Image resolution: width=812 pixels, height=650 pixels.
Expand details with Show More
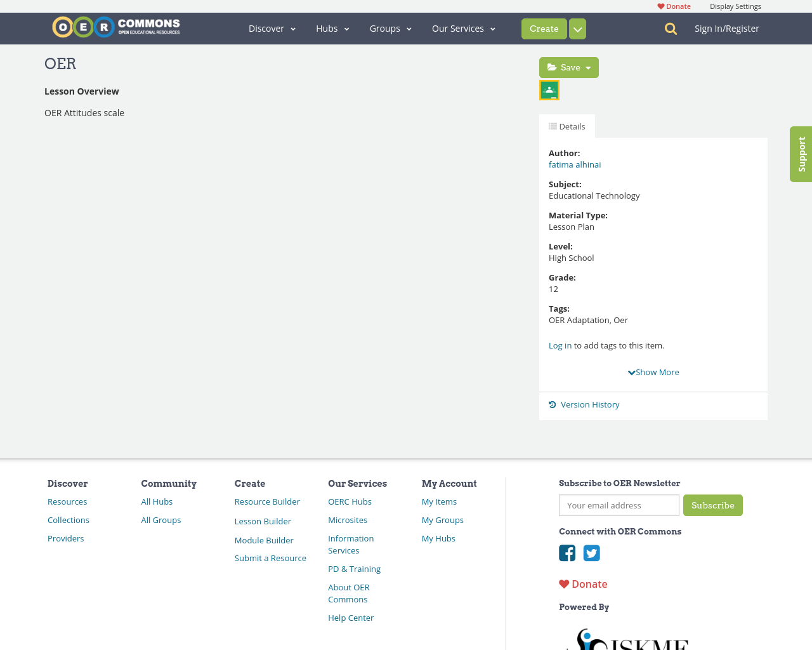click(x=653, y=371)
